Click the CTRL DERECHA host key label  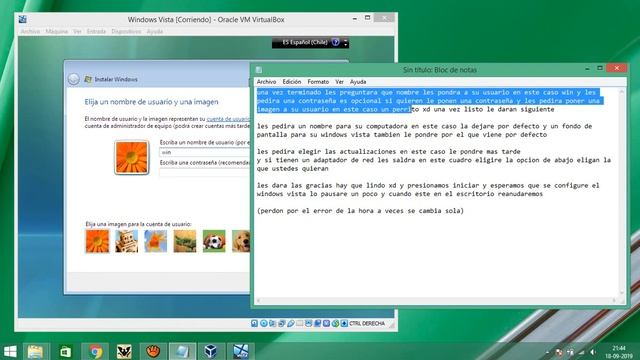tap(367, 323)
